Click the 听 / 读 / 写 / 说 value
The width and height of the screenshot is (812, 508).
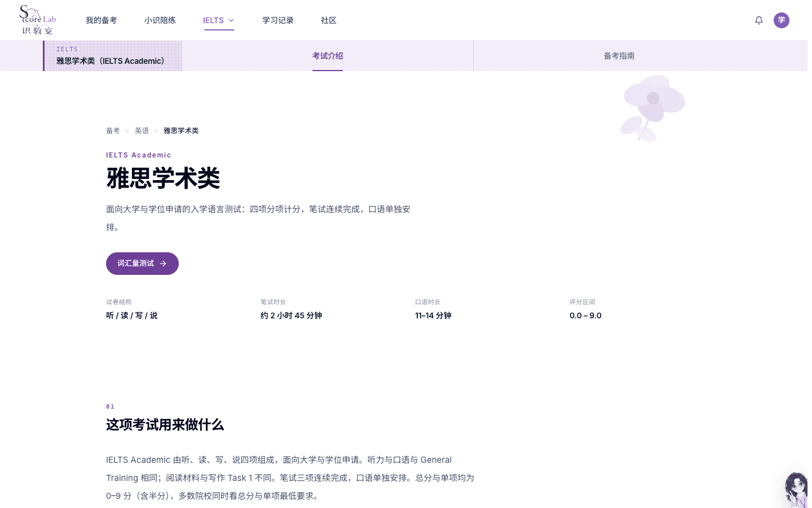point(132,316)
